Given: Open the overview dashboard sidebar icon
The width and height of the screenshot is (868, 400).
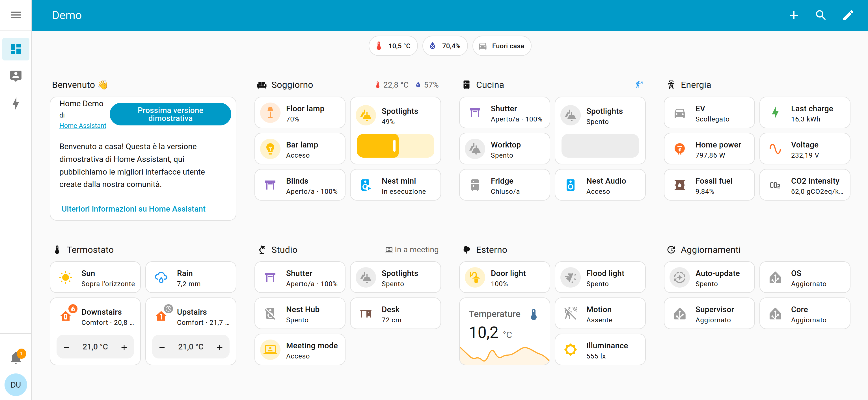Looking at the screenshot, I should tap(16, 49).
